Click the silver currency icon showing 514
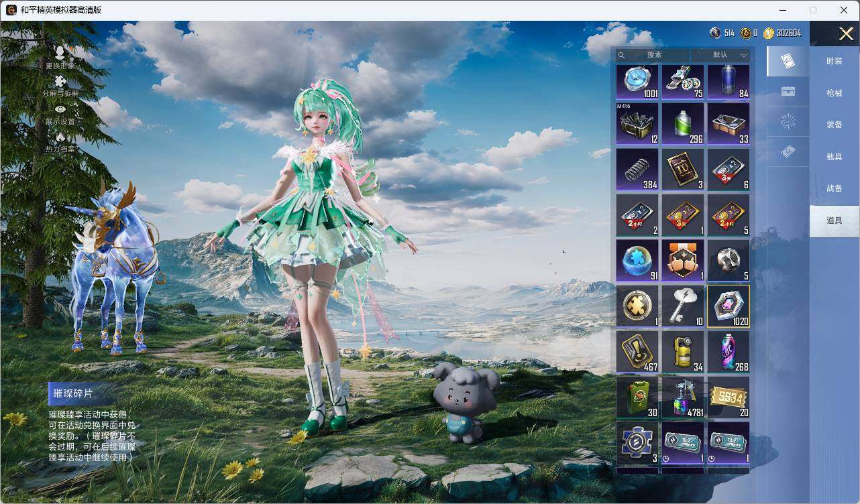The image size is (860, 504). coord(716,33)
